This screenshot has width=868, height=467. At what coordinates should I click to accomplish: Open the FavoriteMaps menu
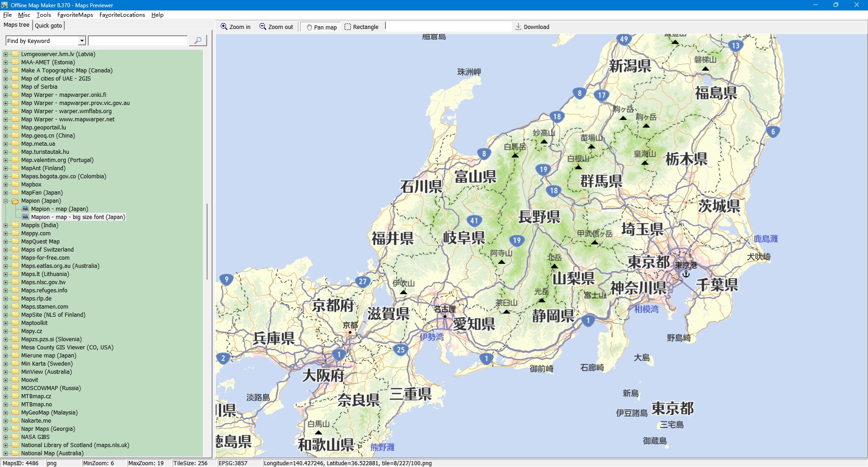tap(75, 15)
